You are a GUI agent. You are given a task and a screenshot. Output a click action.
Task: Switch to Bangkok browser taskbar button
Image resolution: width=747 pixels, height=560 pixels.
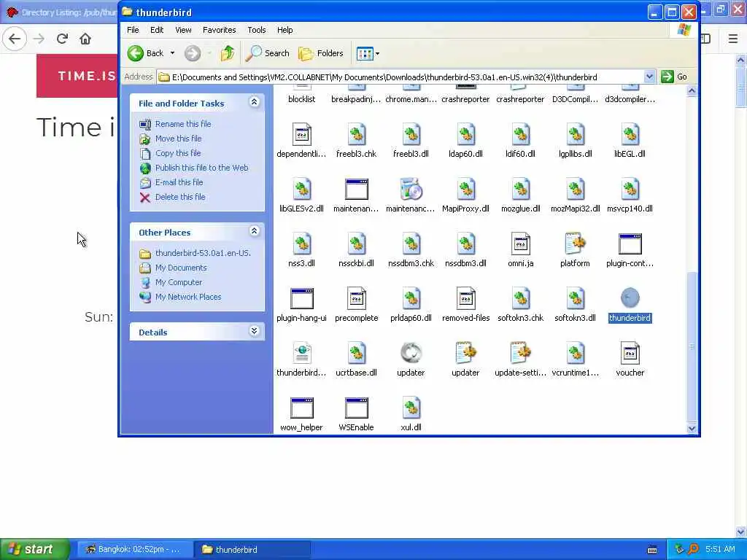coord(135,550)
